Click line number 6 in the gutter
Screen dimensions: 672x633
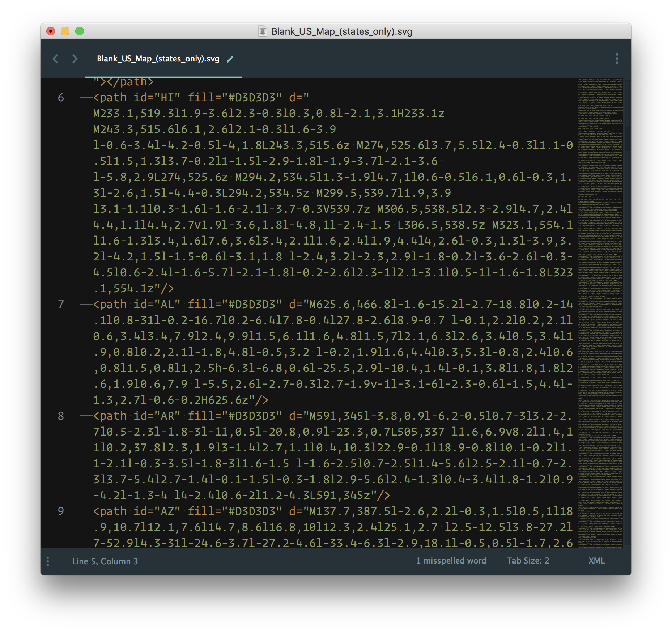tap(61, 98)
